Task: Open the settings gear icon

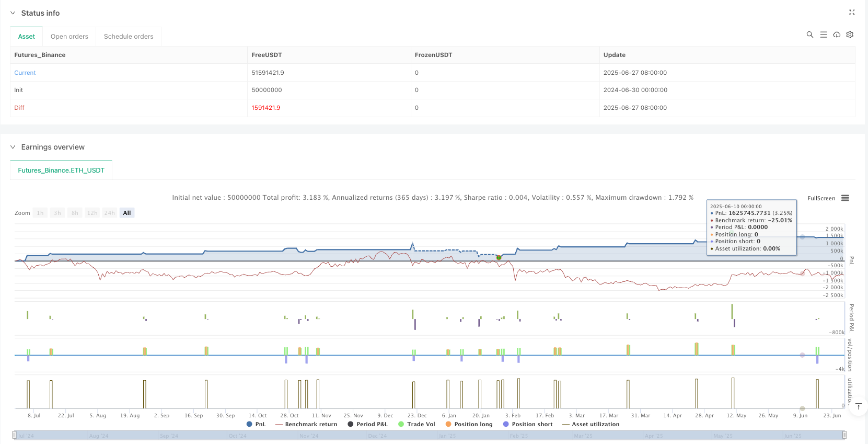Action: pyautogui.click(x=850, y=35)
